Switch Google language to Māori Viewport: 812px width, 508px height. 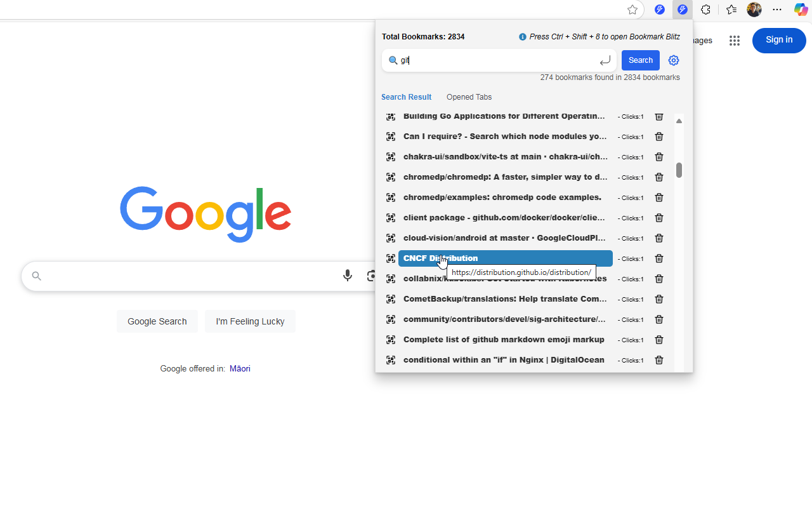coord(240,368)
